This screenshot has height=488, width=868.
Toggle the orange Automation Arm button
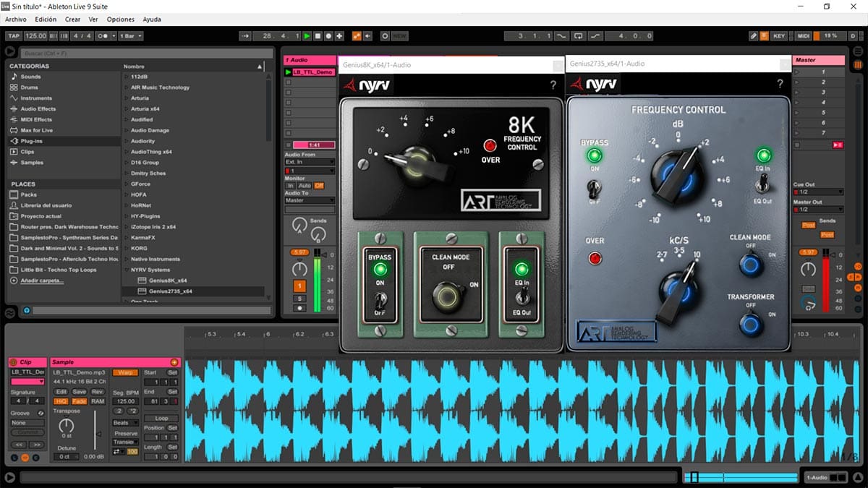click(357, 35)
